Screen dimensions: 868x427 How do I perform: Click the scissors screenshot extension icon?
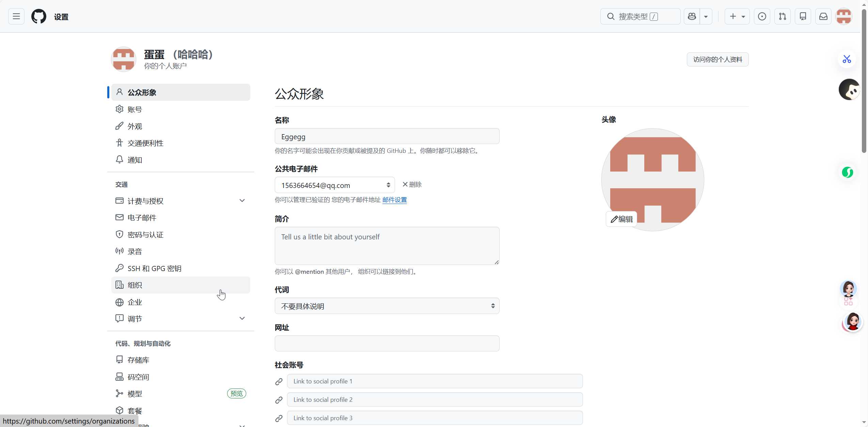coord(847,59)
